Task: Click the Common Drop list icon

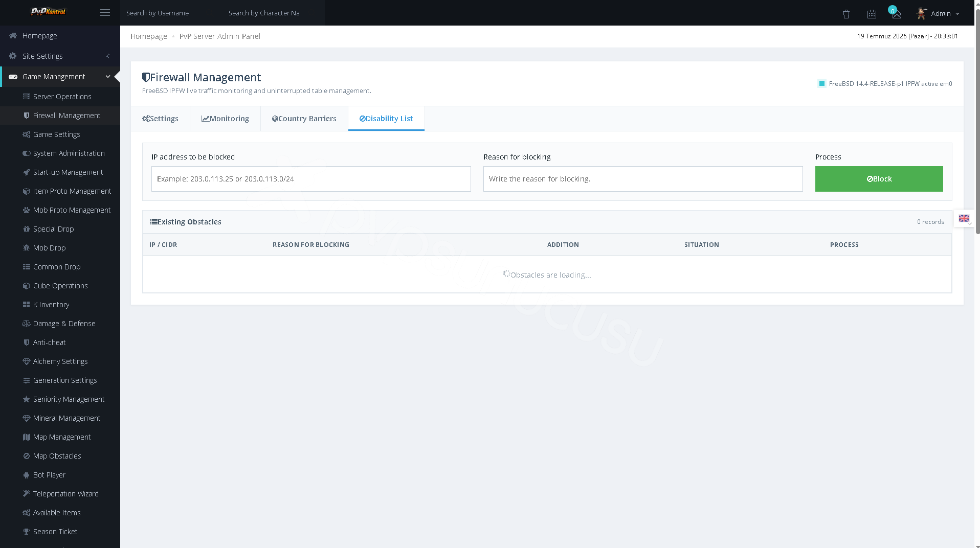Action: pyautogui.click(x=27, y=267)
